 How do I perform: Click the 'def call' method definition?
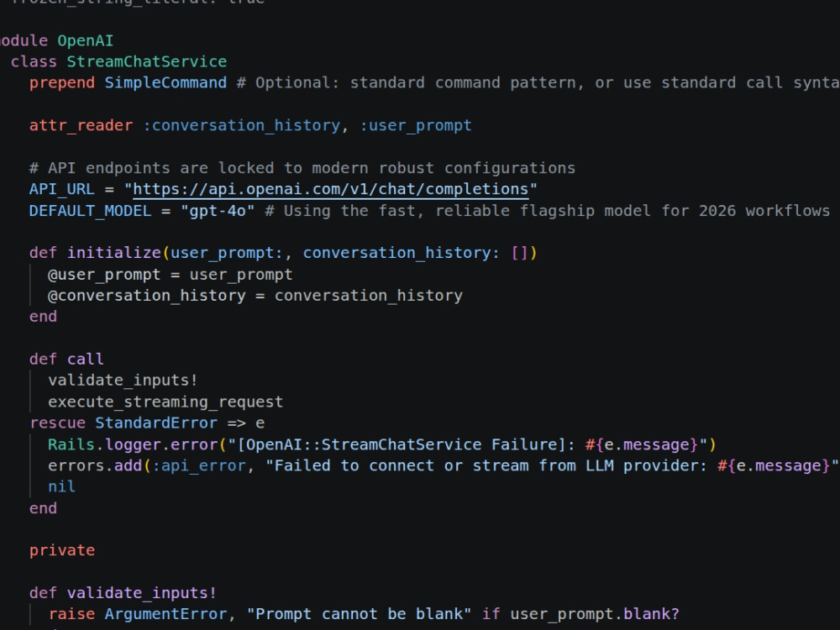click(66, 359)
